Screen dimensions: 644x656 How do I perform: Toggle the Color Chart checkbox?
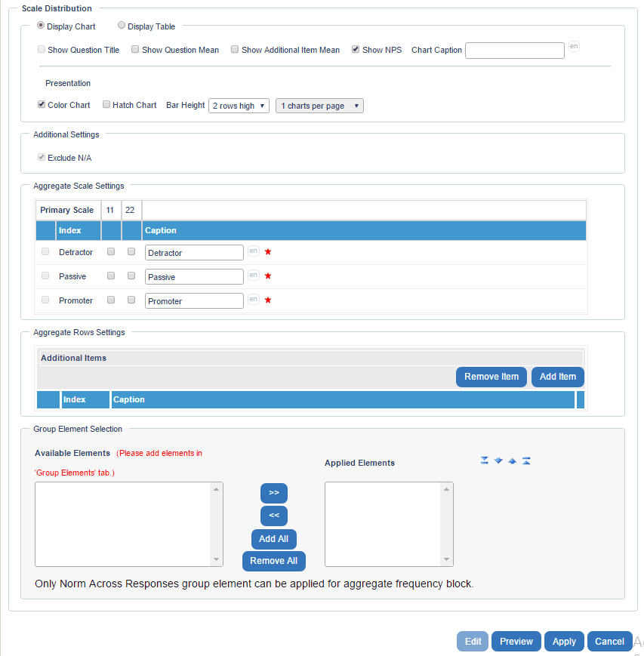[42, 104]
